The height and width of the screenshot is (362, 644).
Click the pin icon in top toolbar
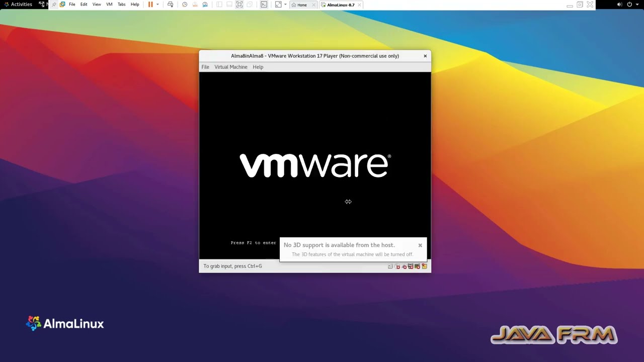pos(54,5)
